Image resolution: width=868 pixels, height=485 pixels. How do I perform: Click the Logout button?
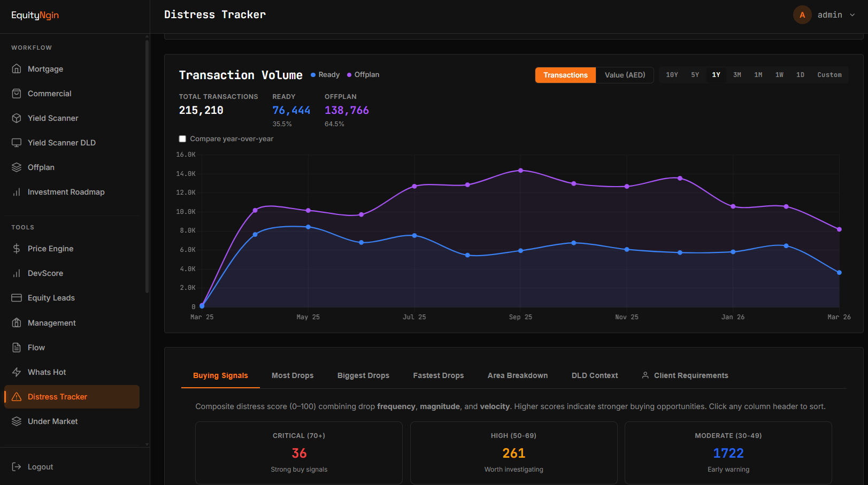pos(40,466)
